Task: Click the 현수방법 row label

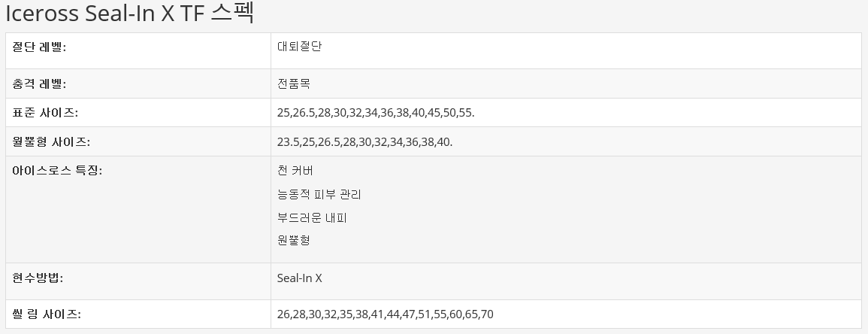Action: (38, 278)
